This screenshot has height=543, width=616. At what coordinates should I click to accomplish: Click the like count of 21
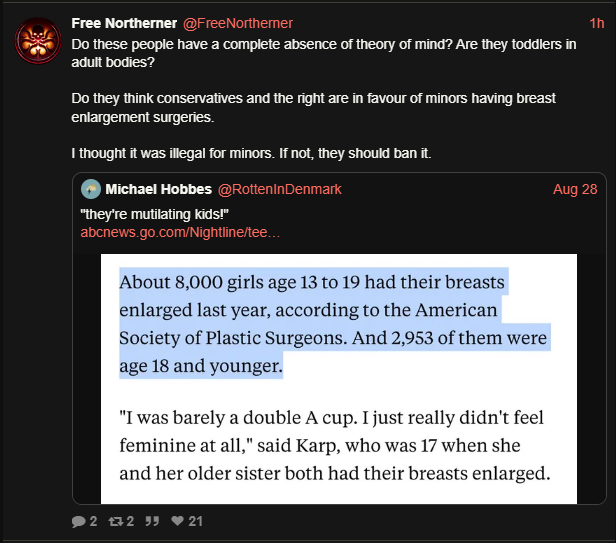(x=195, y=521)
